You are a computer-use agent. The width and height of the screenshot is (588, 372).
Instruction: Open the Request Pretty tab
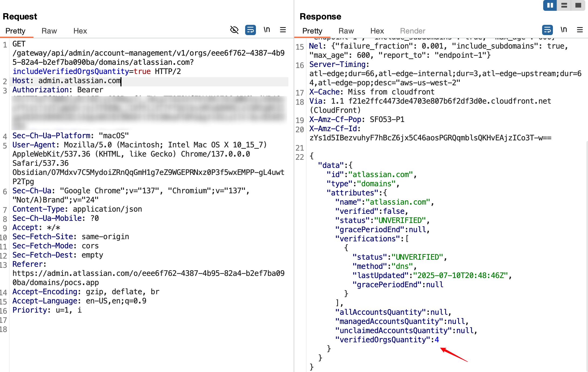point(15,31)
